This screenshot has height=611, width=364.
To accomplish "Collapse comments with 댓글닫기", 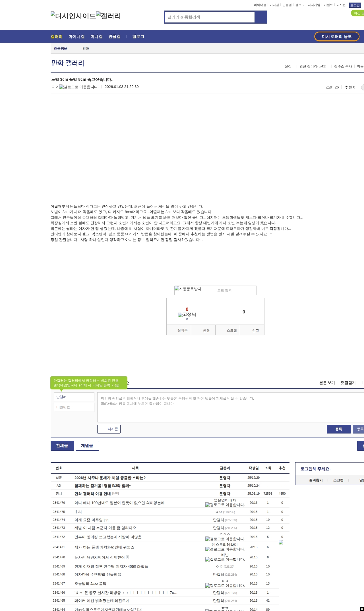I will point(348,383).
